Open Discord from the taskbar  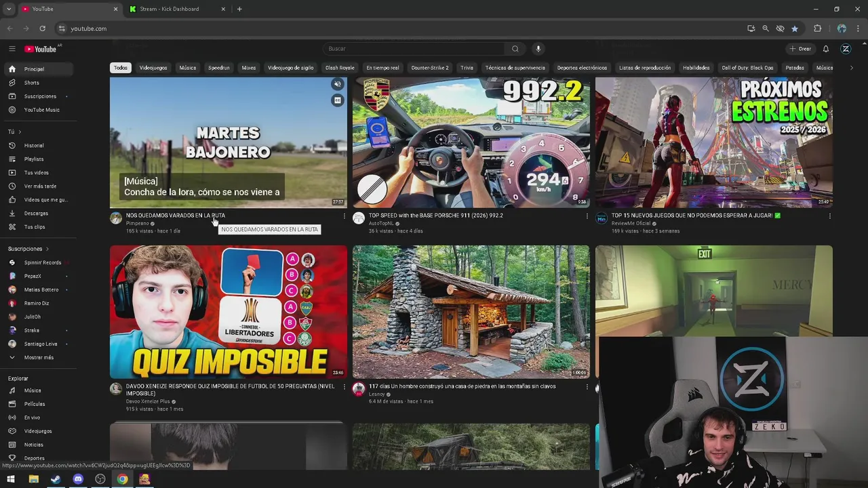tap(78, 479)
